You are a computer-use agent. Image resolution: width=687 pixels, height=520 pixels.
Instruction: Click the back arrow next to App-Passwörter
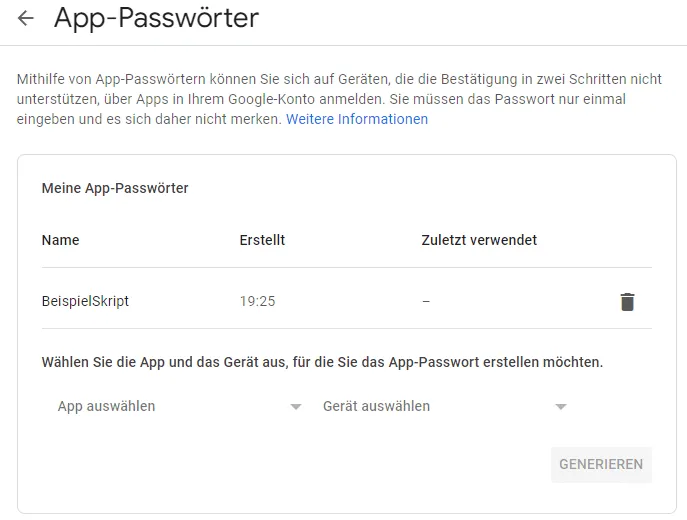click(x=26, y=19)
